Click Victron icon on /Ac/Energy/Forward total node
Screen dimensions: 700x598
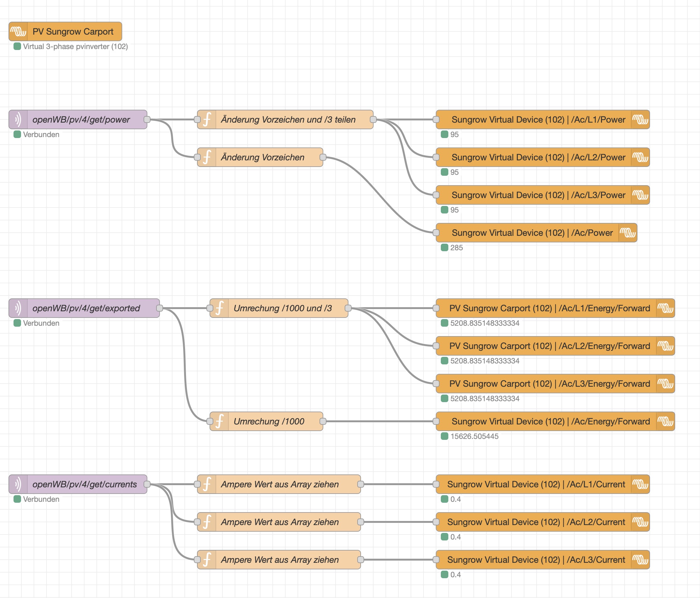click(665, 421)
